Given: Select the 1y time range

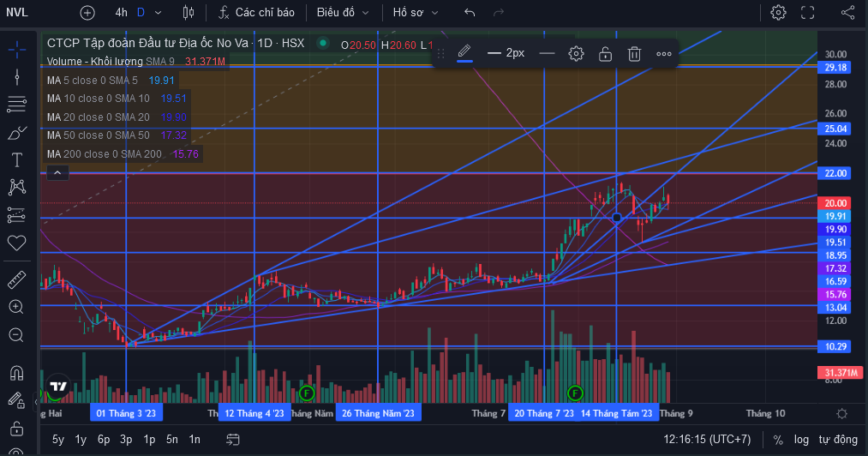Looking at the screenshot, I should coord(81,440).
